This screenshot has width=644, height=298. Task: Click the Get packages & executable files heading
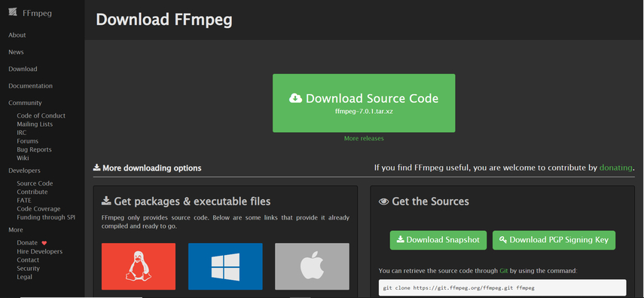click(x=186, y=201)
